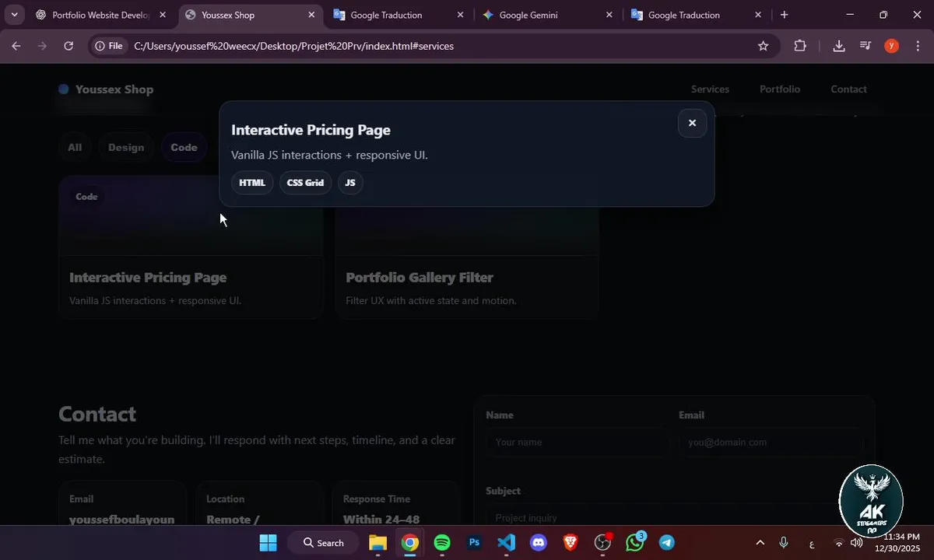Screen dimensions: 934x560
Task: Open the Windows Start menu
Action: coord(268,543)
